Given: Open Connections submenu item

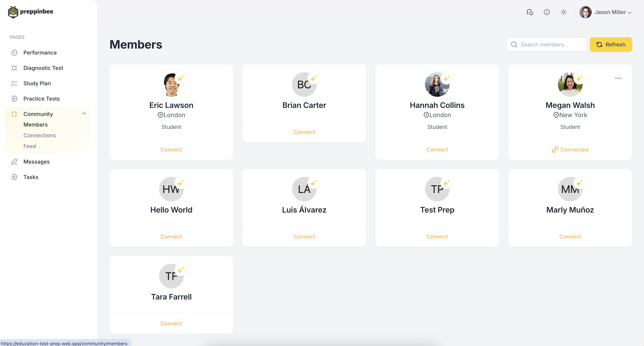Looking at the screenshot, I should click(40, 135).
